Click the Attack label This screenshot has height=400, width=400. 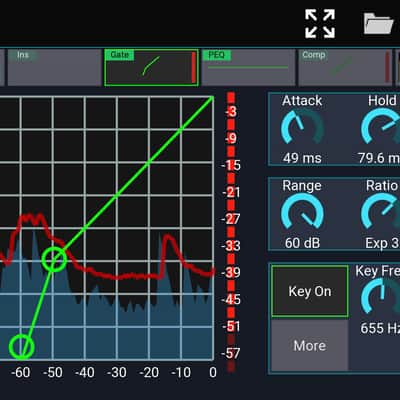tap(302, 101)
